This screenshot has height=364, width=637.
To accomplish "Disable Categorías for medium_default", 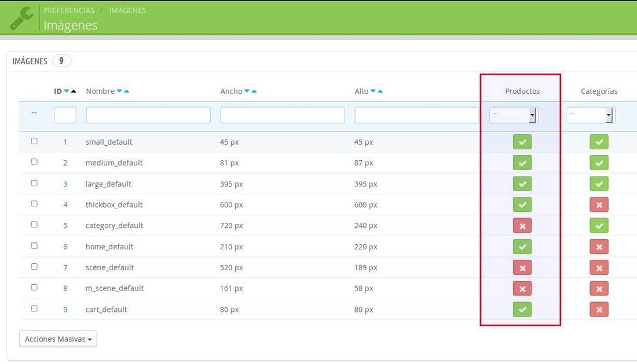I will 599,163.
